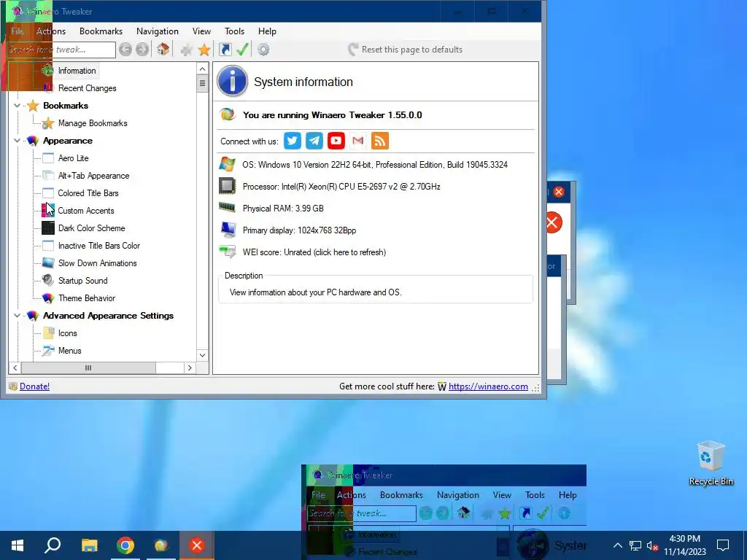
Task: Collapse Advanced Appearance Settings group
Action: 18,315
